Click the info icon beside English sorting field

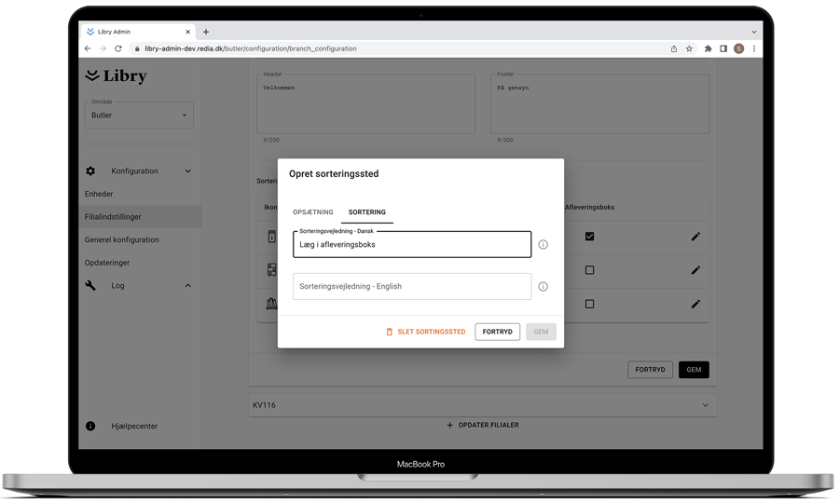[543, 287]
